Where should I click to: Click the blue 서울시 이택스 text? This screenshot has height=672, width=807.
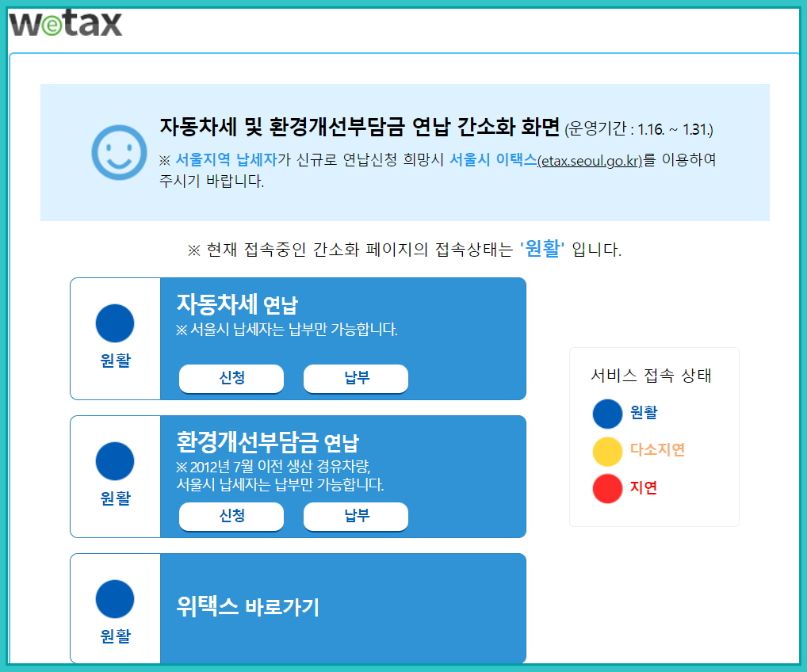pos(493,160)
